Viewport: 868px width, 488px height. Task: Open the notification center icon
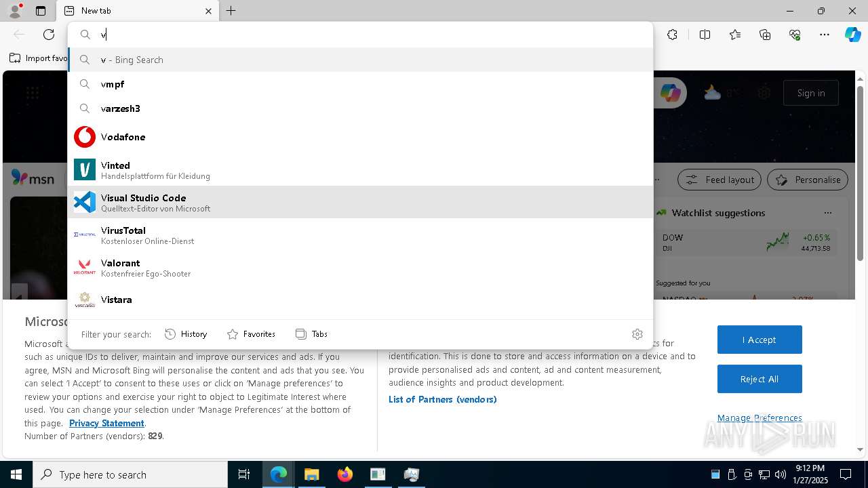pyautogui.click(x=846, y=474)
